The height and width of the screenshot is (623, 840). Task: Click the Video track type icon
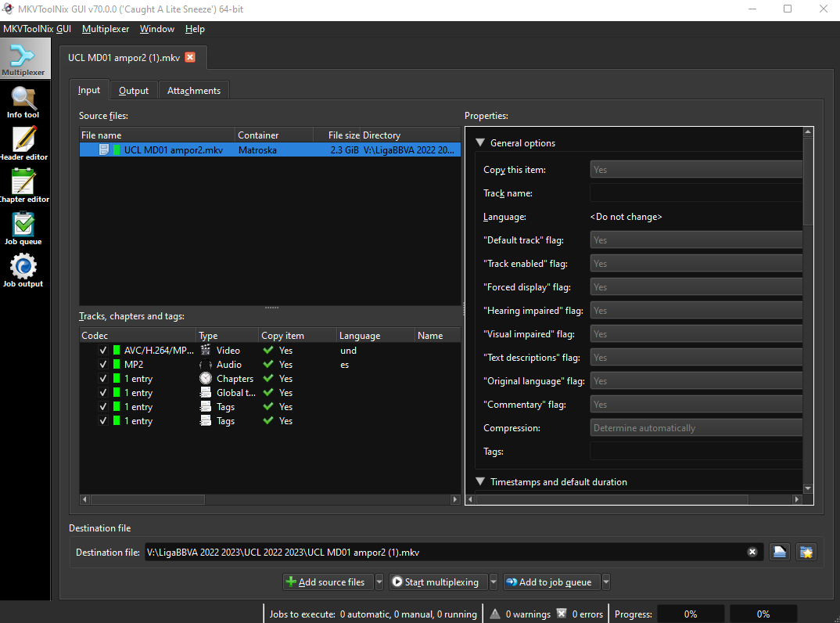[x=206, y=350]
